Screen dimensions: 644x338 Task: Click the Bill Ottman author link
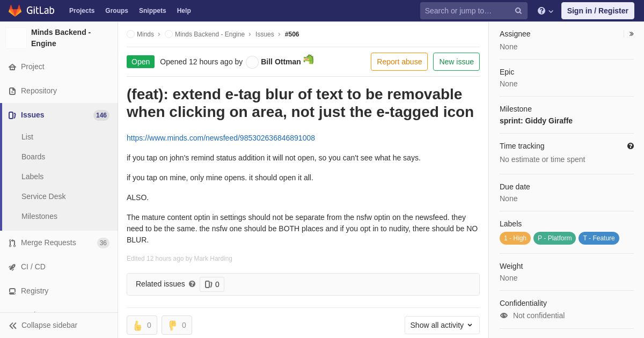click(x=281, y=62)
